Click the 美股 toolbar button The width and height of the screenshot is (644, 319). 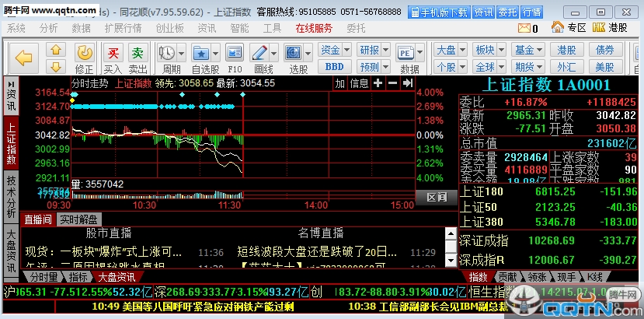(605, 66)
